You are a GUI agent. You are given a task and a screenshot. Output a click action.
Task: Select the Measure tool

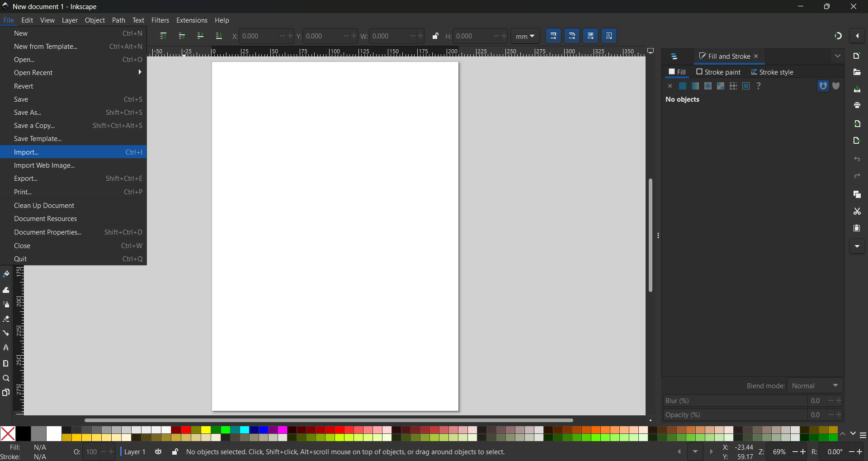point(6,363)
